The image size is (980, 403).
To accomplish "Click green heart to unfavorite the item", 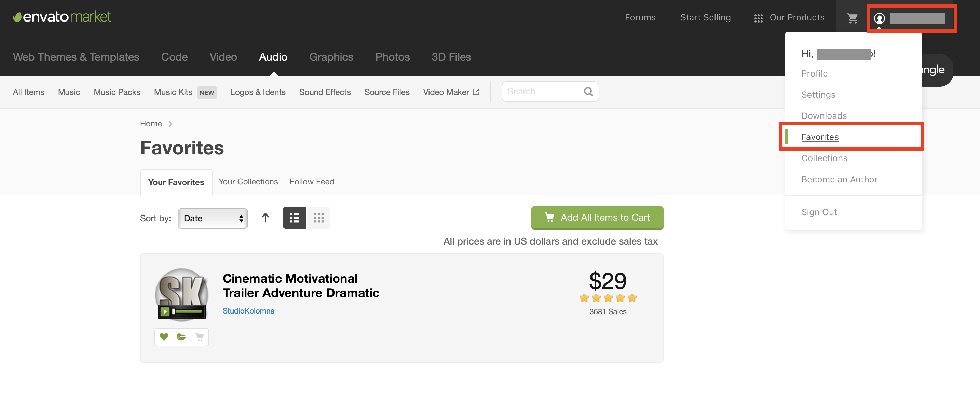I will [x=164, y=336].
